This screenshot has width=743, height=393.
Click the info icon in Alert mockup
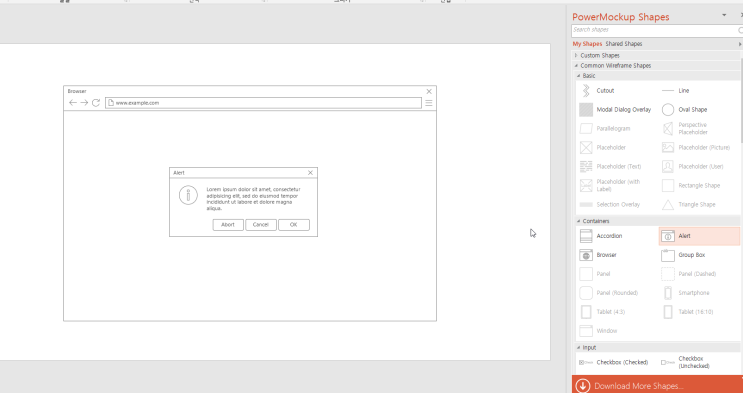[188, 195]
